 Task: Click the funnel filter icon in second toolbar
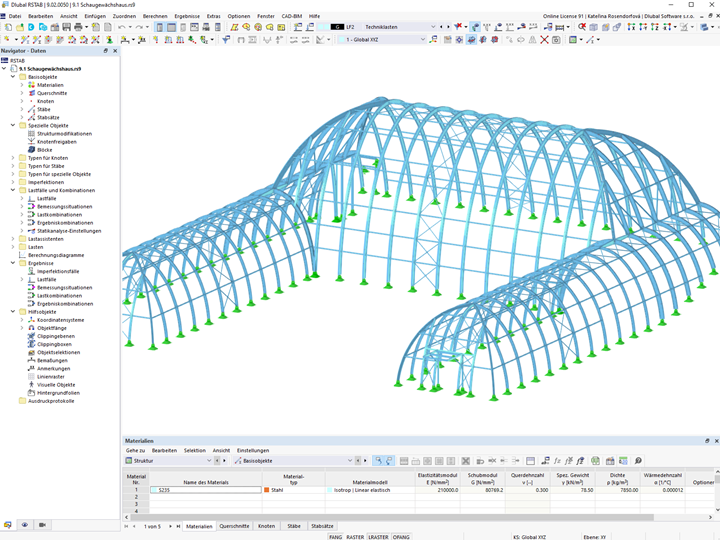pyautogui.click(x=226, y=40)
